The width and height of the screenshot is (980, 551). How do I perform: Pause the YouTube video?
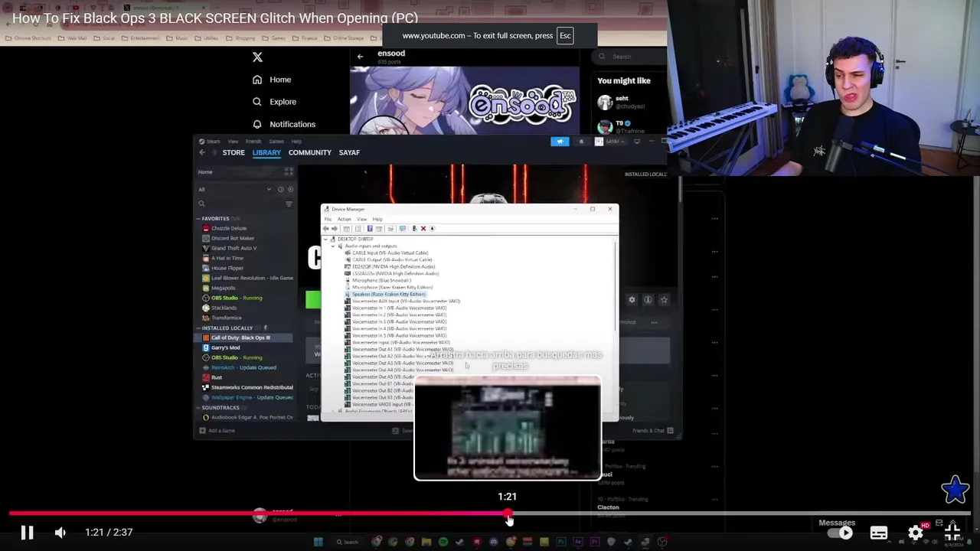(27, 533)
